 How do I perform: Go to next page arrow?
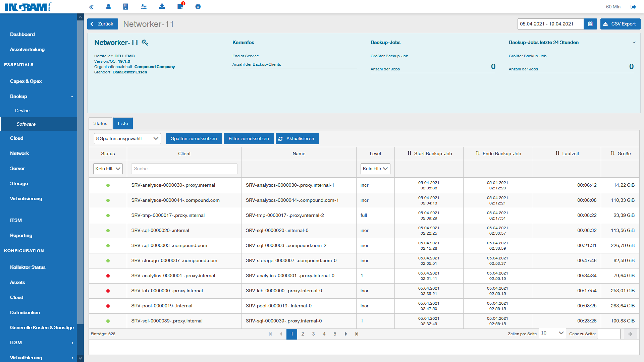[346, 334]
